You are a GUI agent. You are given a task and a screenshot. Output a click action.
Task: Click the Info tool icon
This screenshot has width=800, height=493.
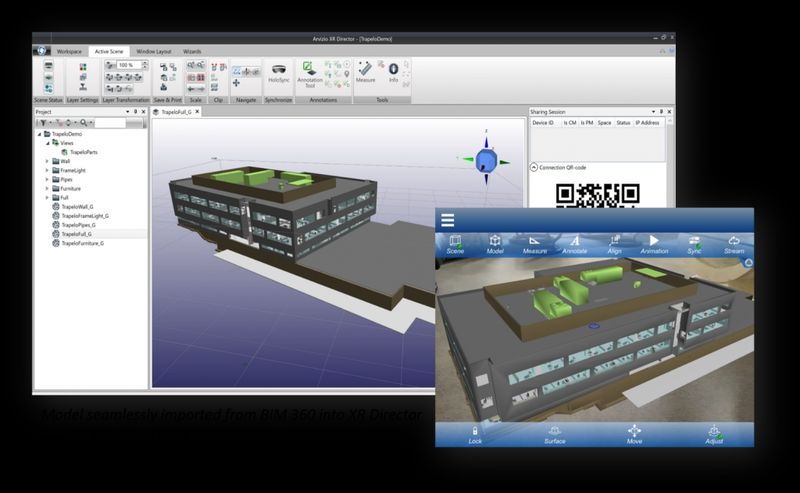393,70
